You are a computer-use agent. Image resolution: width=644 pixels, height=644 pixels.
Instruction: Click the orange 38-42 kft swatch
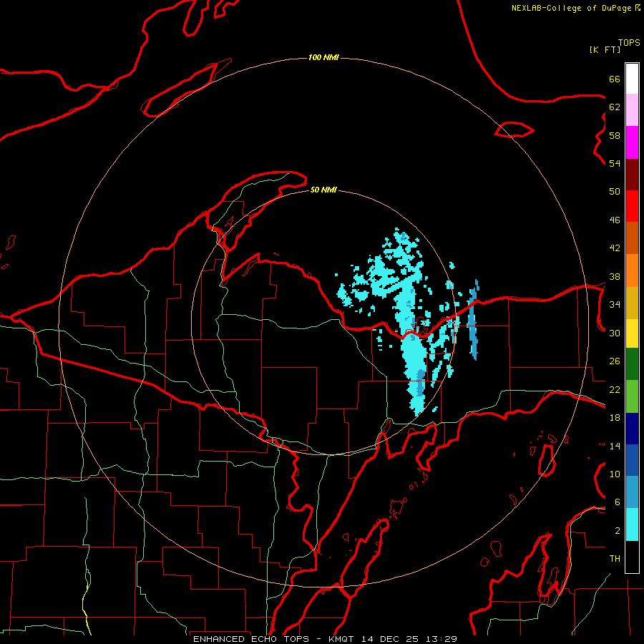click(x=632, y=270)
